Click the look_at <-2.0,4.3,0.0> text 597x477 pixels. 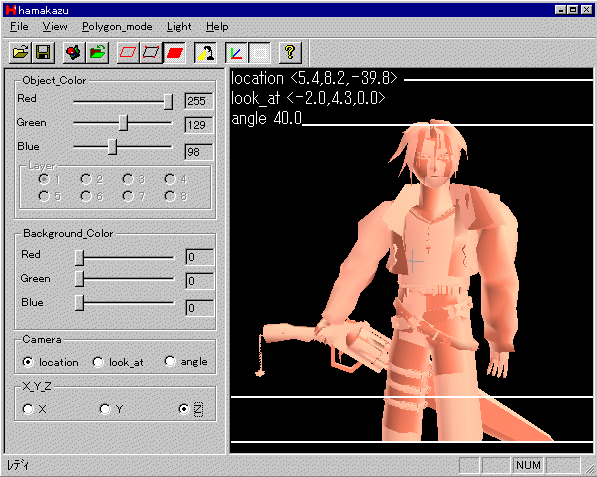click(308, 98)
